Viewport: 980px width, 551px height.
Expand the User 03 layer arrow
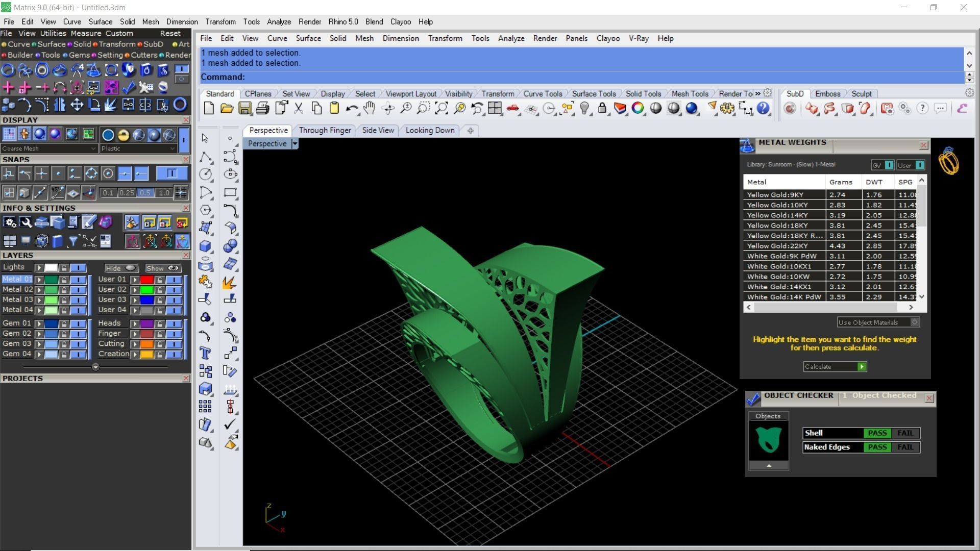tap(135, 300)
